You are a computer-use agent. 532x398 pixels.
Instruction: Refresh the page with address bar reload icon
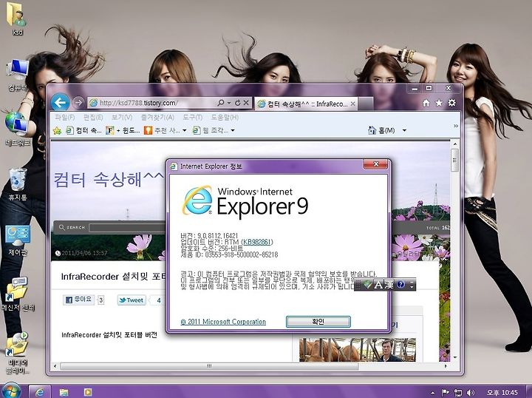click(x=237, y=103)
